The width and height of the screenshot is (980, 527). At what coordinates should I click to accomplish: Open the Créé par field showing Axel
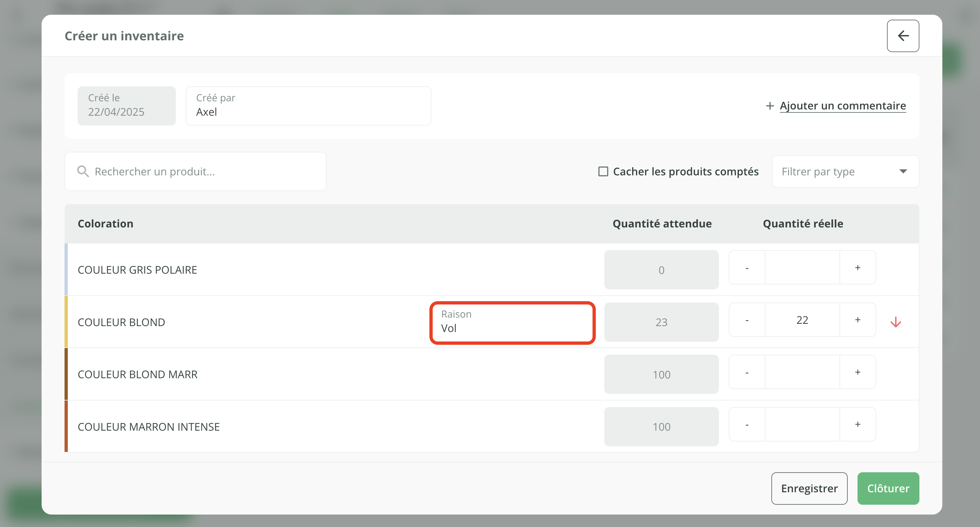click(x=308, y=106)
